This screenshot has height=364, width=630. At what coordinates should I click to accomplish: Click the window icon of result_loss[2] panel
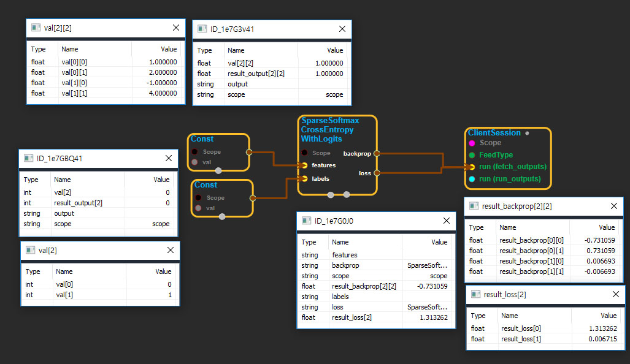point(475,295)
